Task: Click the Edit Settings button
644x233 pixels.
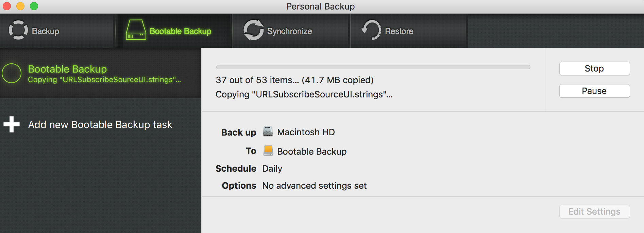Action: (594, 212)
